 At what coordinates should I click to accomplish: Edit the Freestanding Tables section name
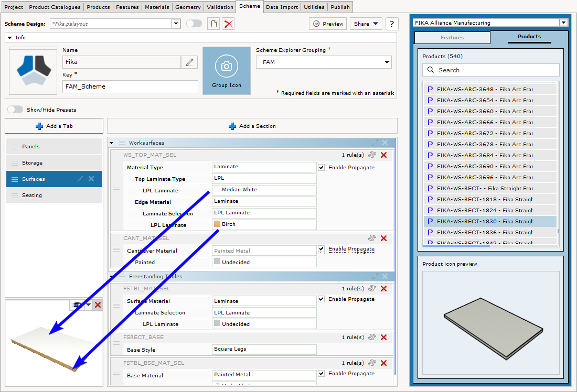click(375, 276)
